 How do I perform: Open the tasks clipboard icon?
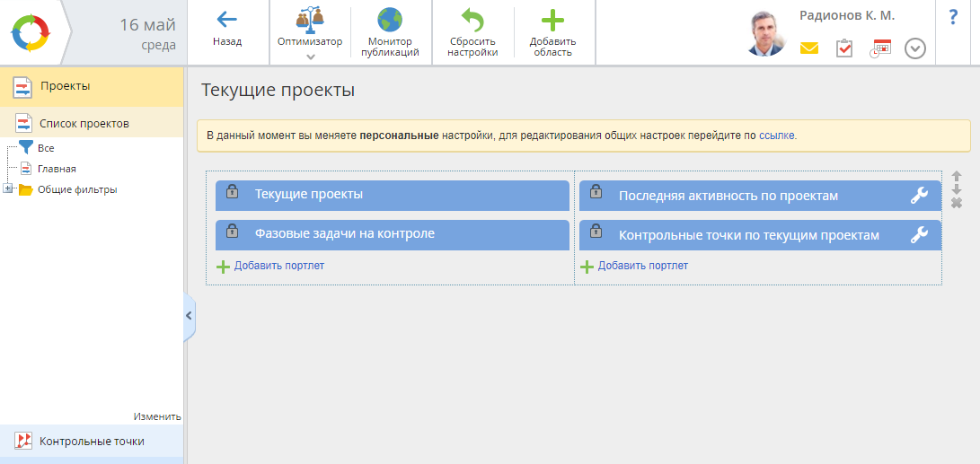click(843, 48)
